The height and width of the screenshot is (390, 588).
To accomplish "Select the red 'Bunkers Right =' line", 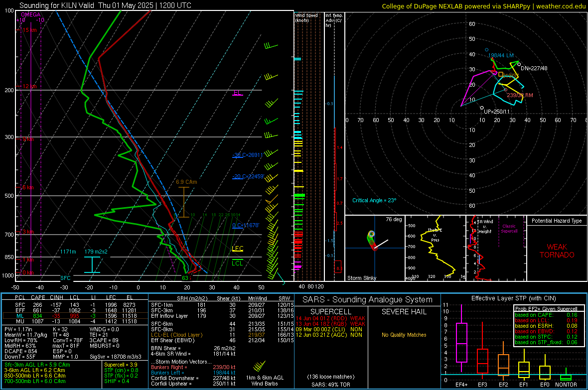I will click(x=193, y=367).
